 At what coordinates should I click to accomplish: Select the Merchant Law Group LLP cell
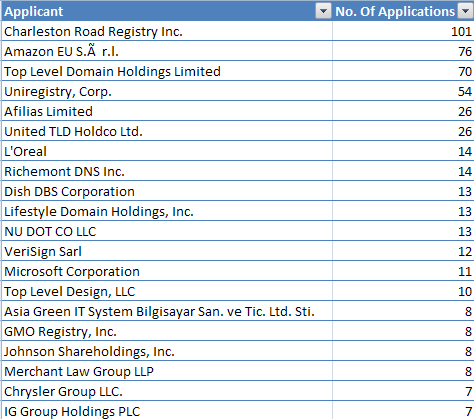(167, 371)
